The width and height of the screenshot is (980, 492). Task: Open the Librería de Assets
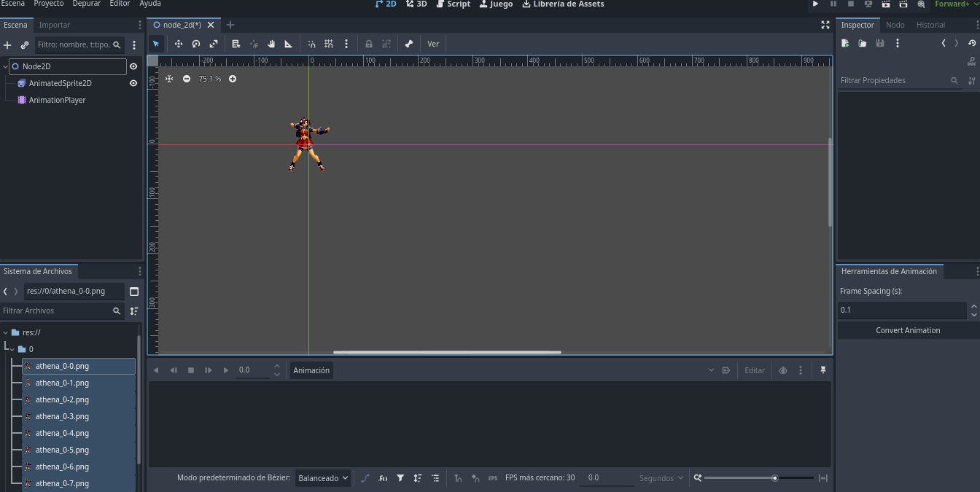pos(563,4)
